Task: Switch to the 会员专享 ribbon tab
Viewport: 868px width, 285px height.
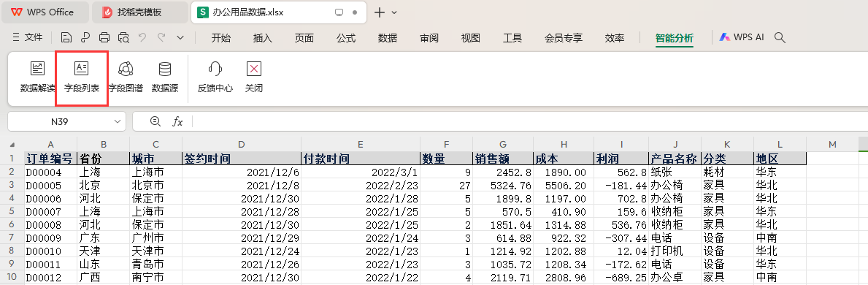Action: click(x=564, y=38)
